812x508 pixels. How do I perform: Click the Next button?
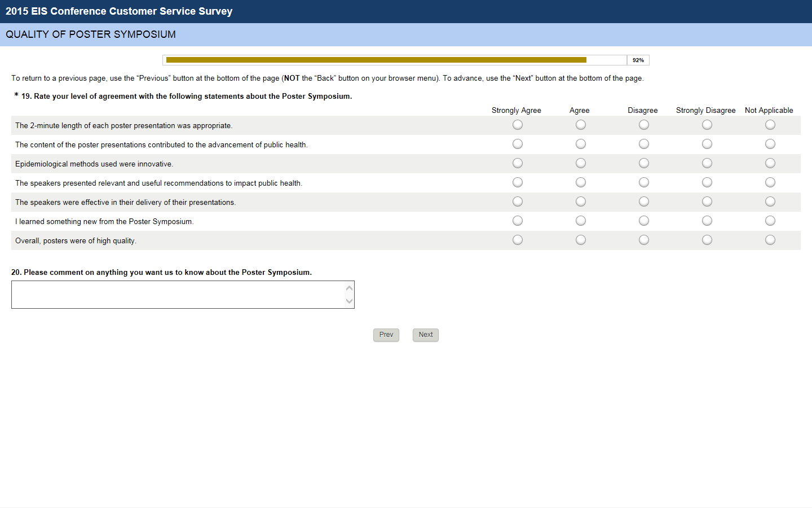pos(426,335)
